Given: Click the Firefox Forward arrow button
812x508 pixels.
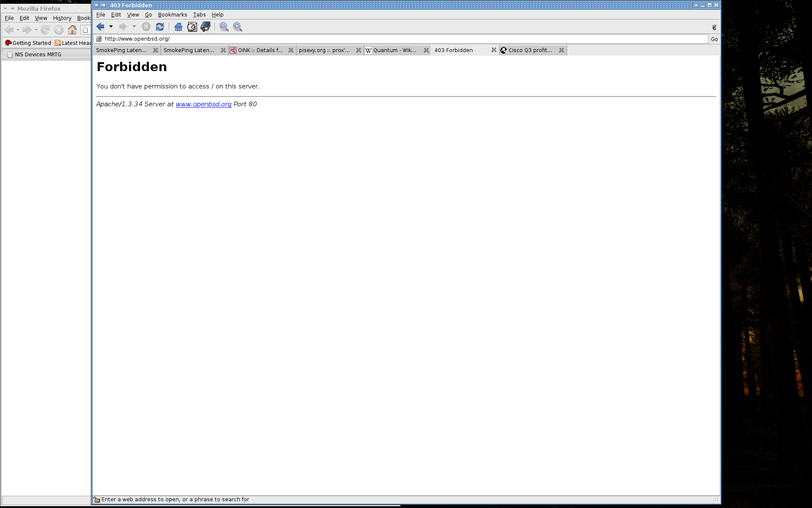Looking at the screenshot, I should coord(27,30).
